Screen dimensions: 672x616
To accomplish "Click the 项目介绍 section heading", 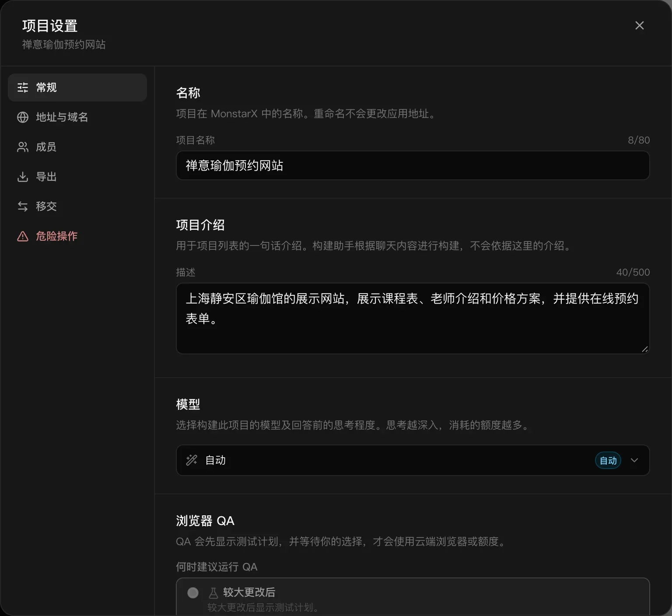I will 200,225.
